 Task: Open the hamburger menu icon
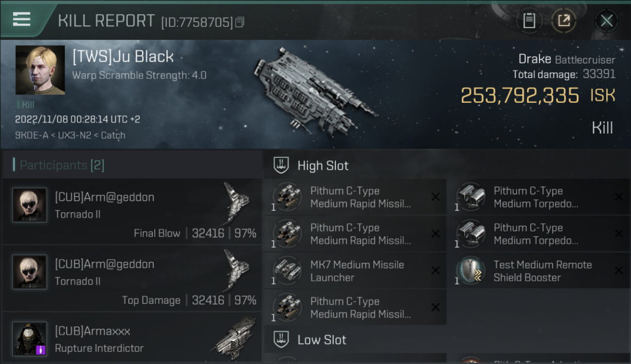[x=22, y=19]
